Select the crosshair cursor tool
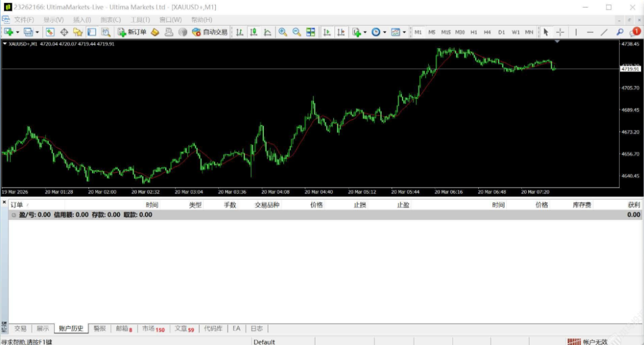 [x=560, y=32]
